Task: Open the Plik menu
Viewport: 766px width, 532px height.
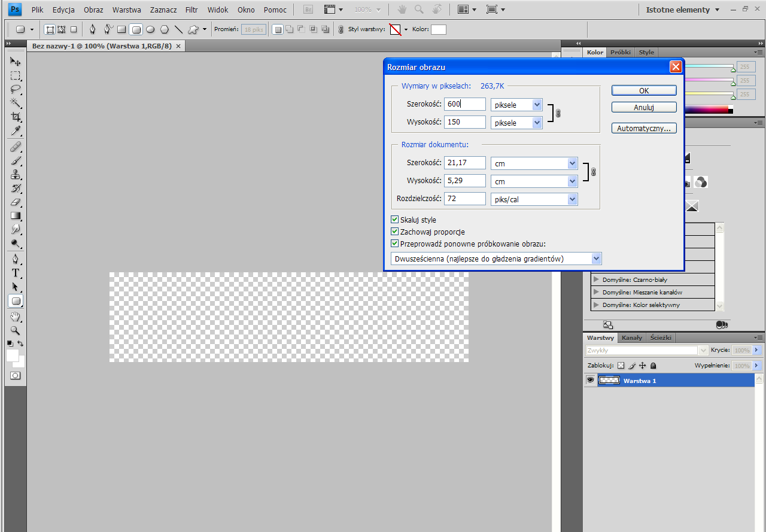Action: pos(37,10)
